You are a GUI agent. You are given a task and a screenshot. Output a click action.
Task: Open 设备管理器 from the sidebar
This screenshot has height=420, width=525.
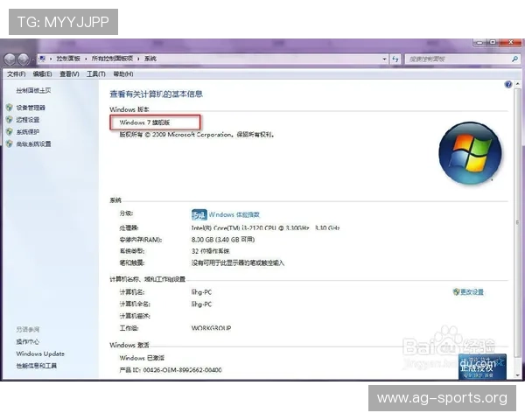pos(31,108)
